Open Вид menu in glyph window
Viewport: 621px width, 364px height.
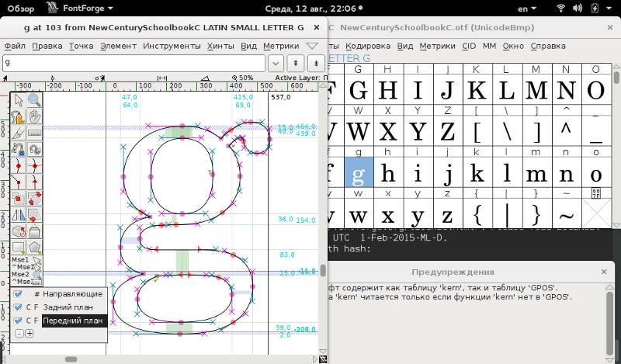click(x=248, y=46)
